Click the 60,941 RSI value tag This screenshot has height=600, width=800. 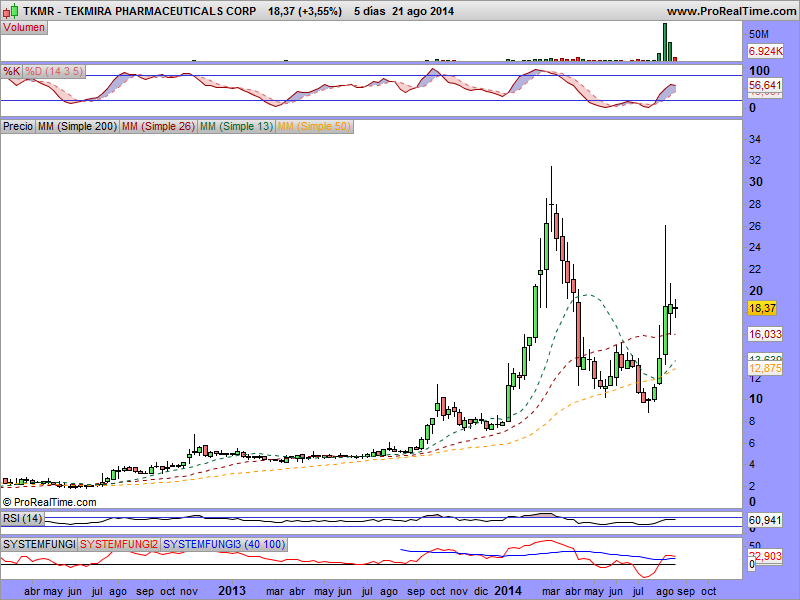coord(765,520)
